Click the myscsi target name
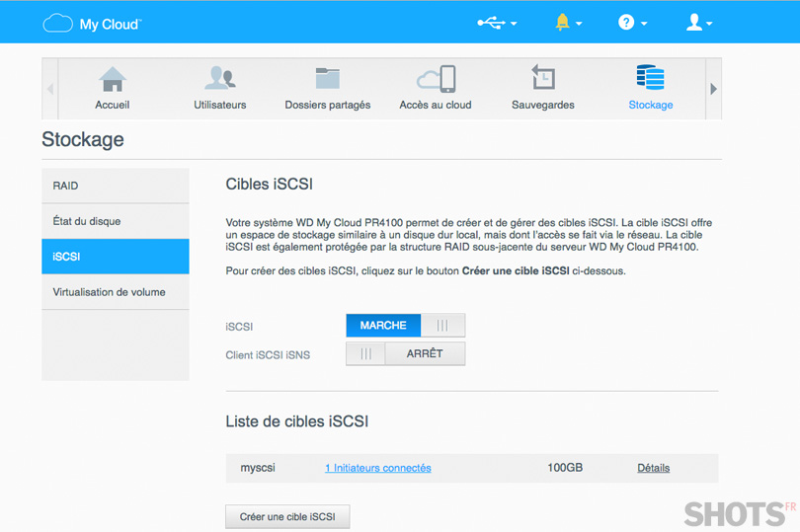 point(258,468)
